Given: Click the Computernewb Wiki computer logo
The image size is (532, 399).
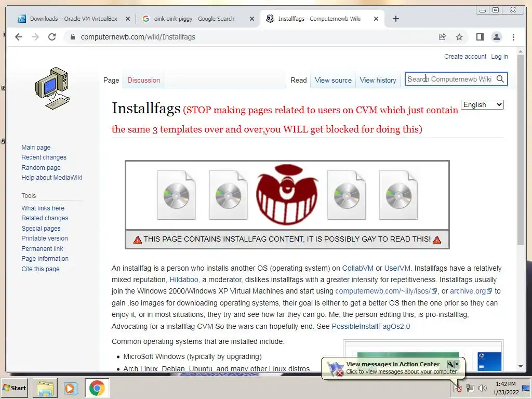Looking at the screenshot, I should tap(52, 88).
